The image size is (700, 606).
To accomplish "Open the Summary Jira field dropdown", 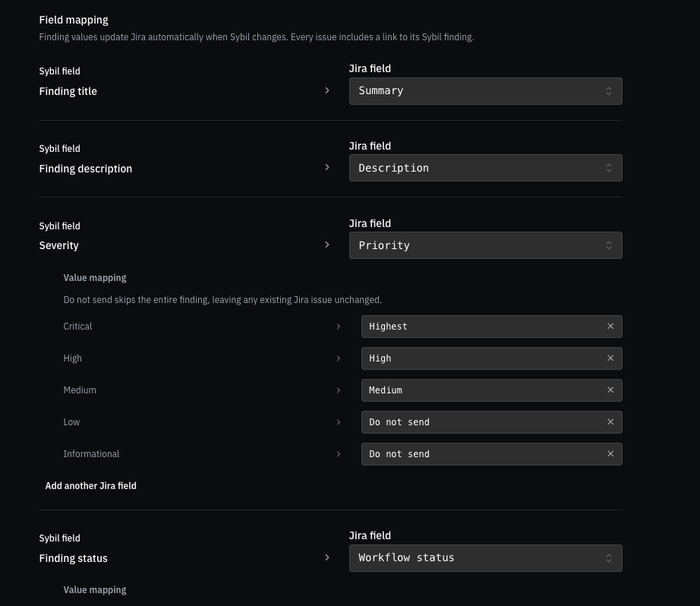I will 485,91.
